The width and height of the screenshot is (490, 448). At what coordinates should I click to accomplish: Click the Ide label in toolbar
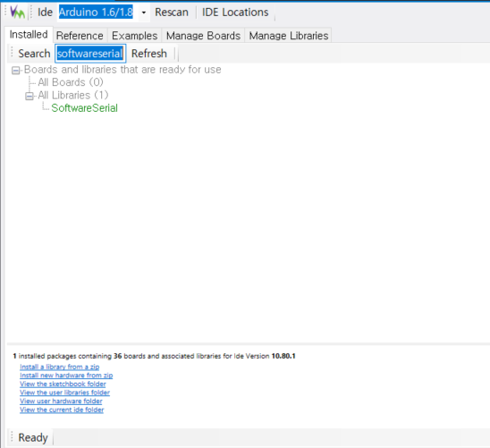[45, 13]
